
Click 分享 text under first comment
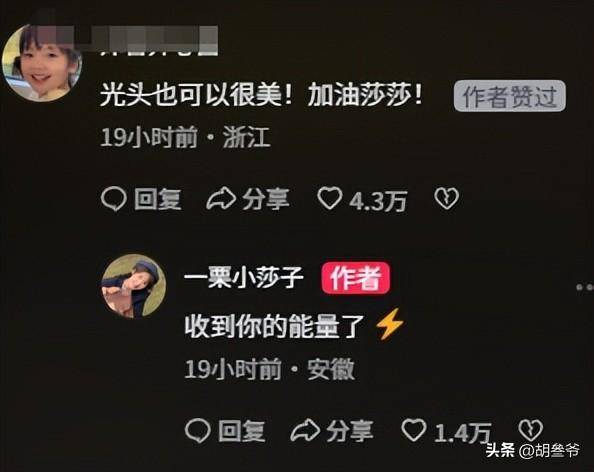pos(266,199)
